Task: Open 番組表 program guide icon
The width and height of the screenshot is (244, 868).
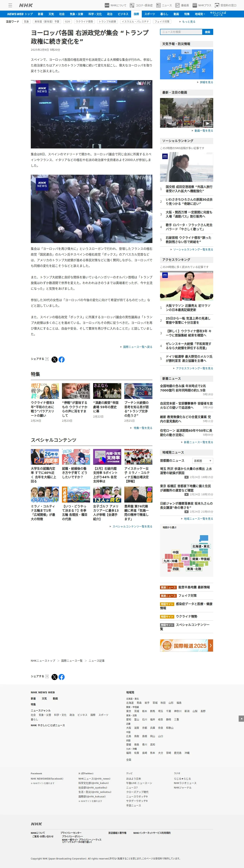Action: tap(182, 5)
